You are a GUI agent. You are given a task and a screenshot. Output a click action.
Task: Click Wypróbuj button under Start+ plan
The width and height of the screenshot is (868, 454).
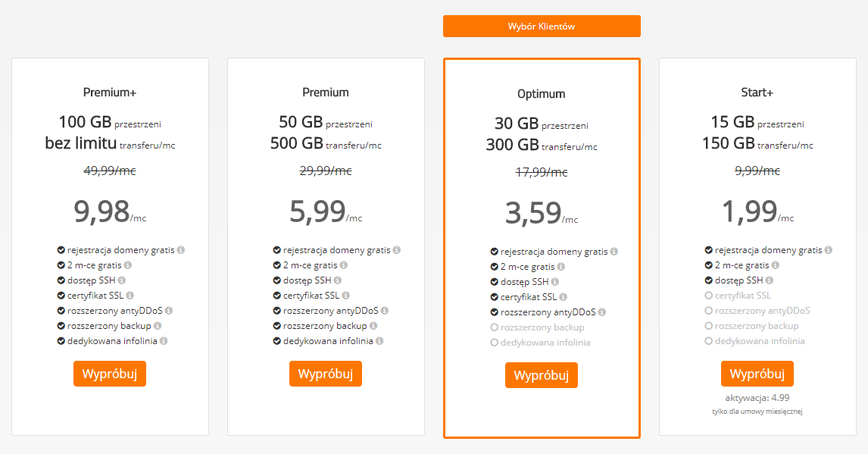[757, 374]
